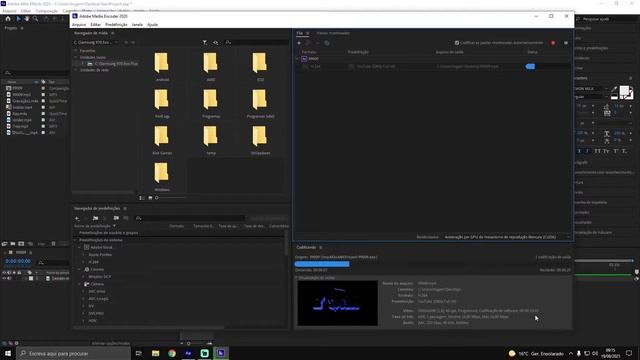
Task: Open the Codificando panel menu
Action: (321, 247)
